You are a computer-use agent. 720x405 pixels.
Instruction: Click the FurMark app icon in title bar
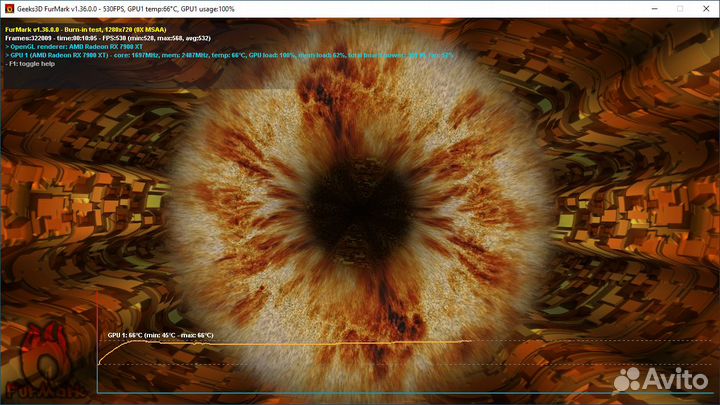pos(9,9)
